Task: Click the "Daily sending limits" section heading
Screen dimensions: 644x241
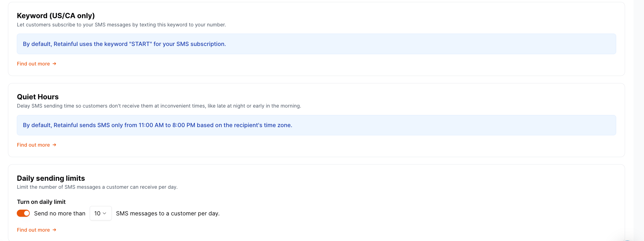Action: (x=51, y=178)
